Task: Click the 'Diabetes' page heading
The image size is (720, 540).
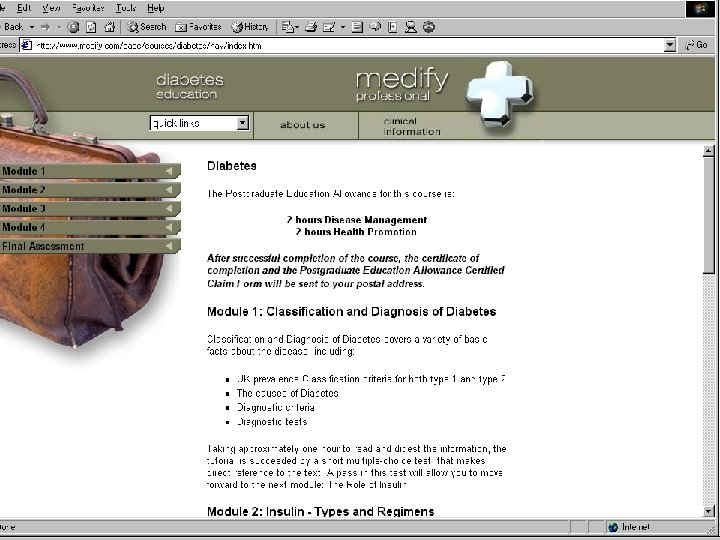Action: tap(231, 166)
